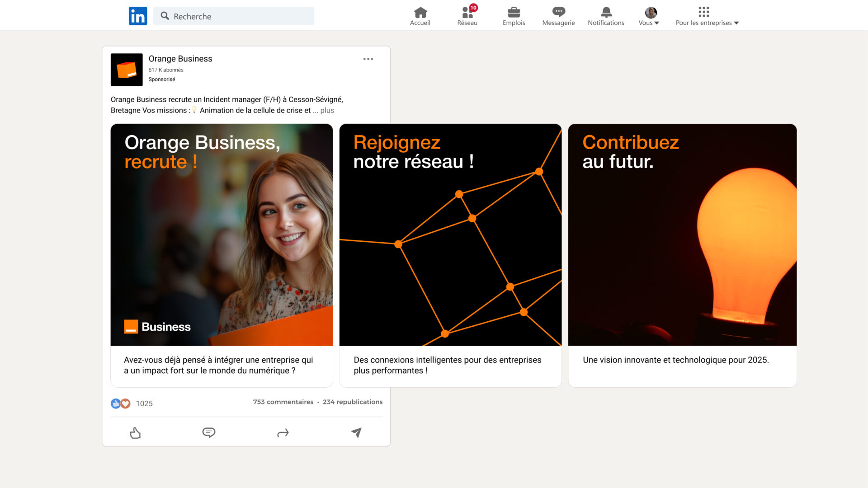This screenshot has width=868, height=488.
Task: Open the Notifications tab
Action: [606, 16]
